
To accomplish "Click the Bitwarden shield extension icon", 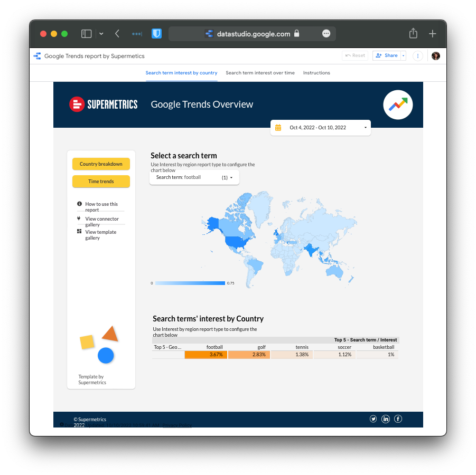I will (x=156, y=34).
